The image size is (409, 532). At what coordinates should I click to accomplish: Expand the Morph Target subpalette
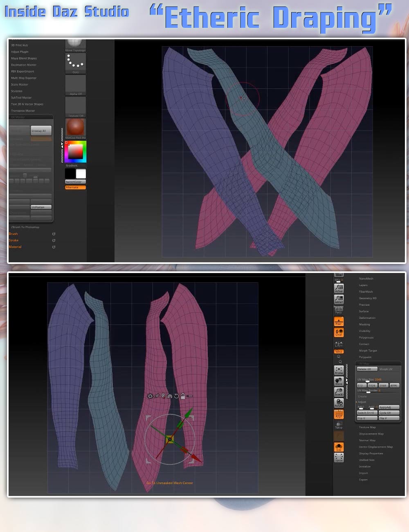pos(368,351)
